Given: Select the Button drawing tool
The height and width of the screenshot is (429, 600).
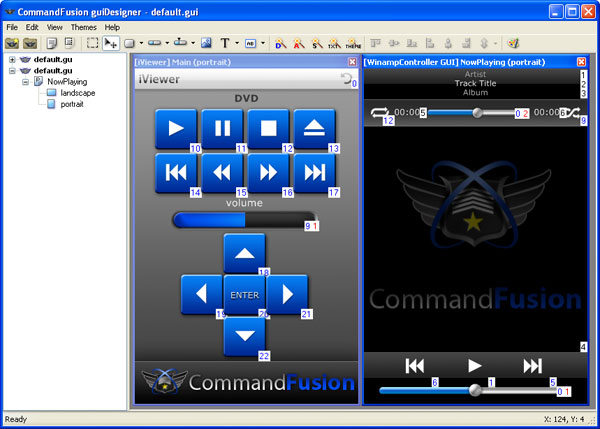Looking at the screenshot, I should [129, 43].
